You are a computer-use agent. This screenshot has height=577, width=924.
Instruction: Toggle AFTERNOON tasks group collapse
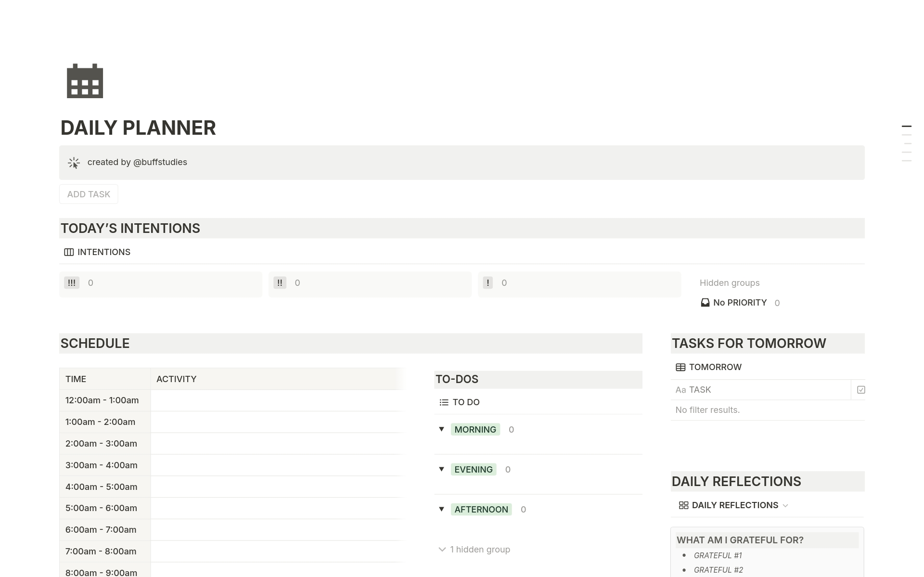pyautogui.click(x=442, y=509)
